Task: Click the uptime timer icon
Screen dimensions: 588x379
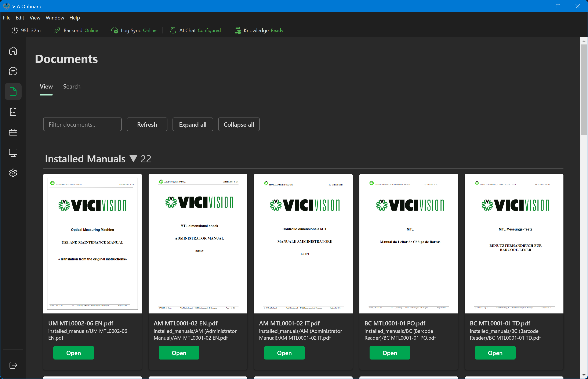Action: click(x=15, y=30)
